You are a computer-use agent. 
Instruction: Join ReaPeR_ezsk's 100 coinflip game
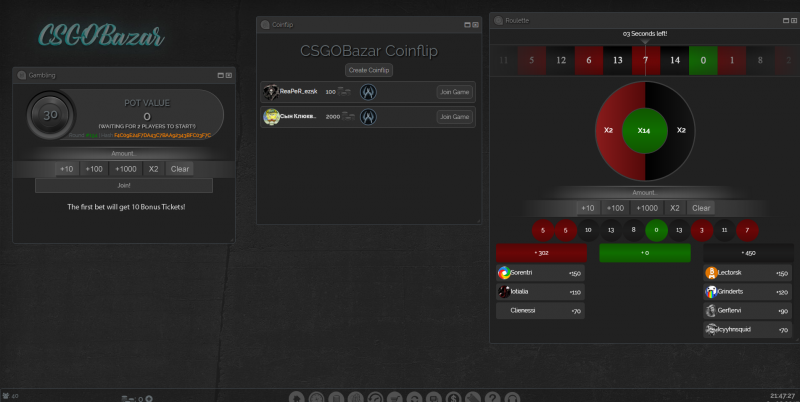(454, 92)
